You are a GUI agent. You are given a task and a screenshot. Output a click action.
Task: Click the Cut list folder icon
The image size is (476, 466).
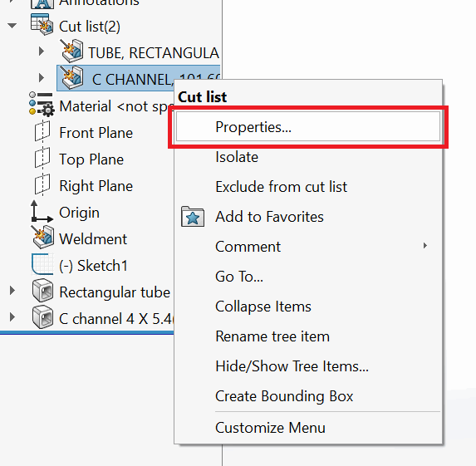coord(42,25)
